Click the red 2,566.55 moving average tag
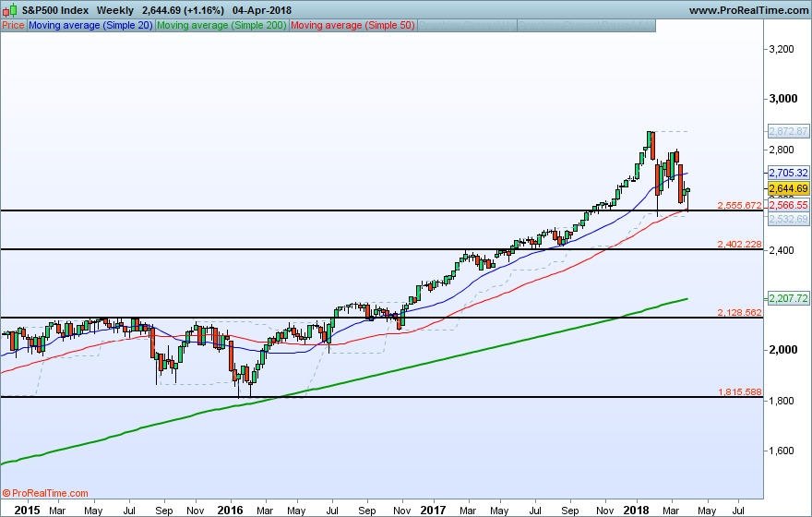Screen dimensions: 812x517 [x=788, y=205]
